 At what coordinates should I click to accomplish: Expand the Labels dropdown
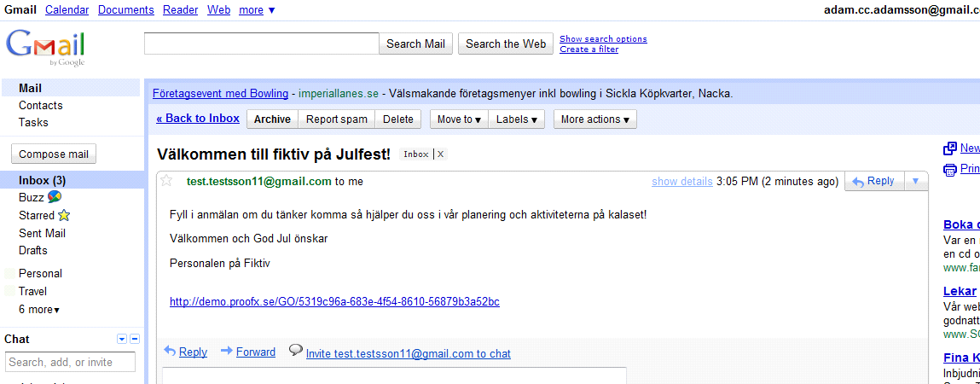(517, 119)
